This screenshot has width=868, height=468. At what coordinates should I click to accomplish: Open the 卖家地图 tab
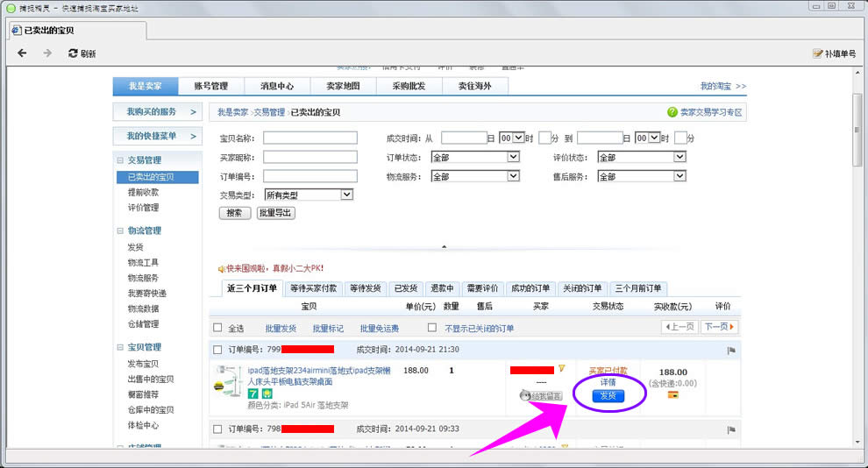(343, 86)
